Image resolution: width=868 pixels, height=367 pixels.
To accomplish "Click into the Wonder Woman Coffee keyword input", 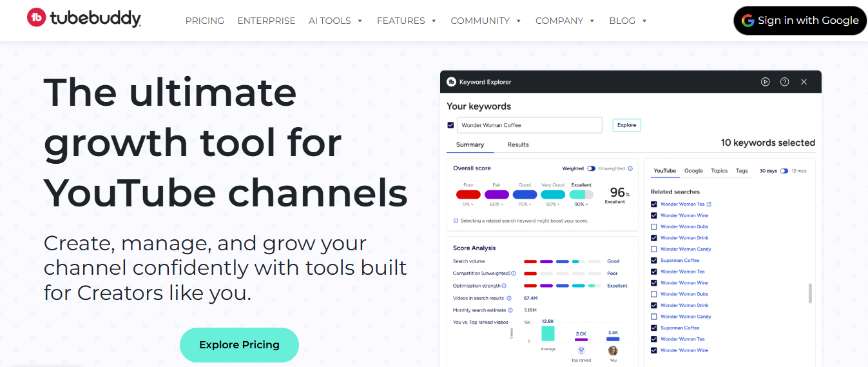I will point(529,125).
